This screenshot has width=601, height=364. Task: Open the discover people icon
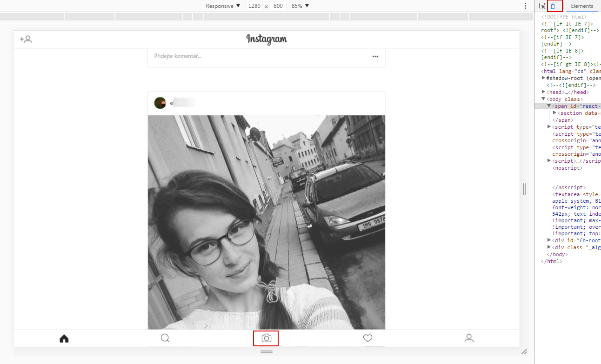pyautogui.click(x=26, y=40)
